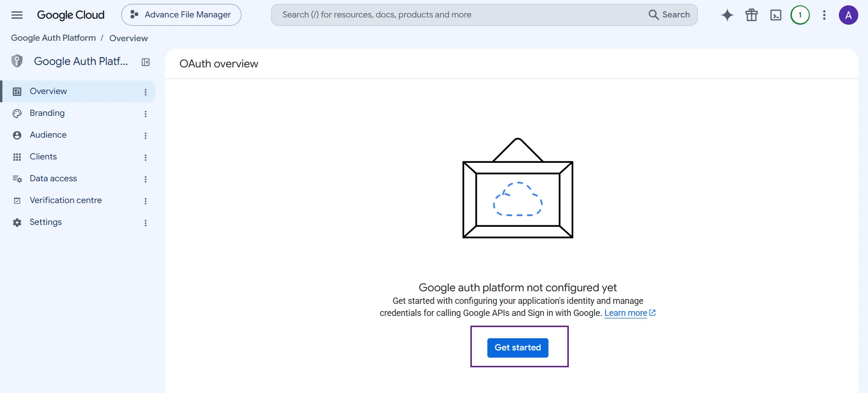Open the account avatar with letter A

tap(849, 15)
